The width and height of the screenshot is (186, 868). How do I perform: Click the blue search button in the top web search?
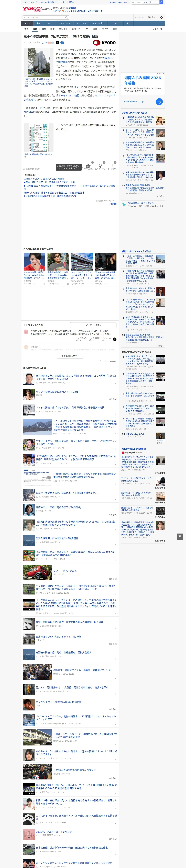pyautogui.click(x=161, y=2)
